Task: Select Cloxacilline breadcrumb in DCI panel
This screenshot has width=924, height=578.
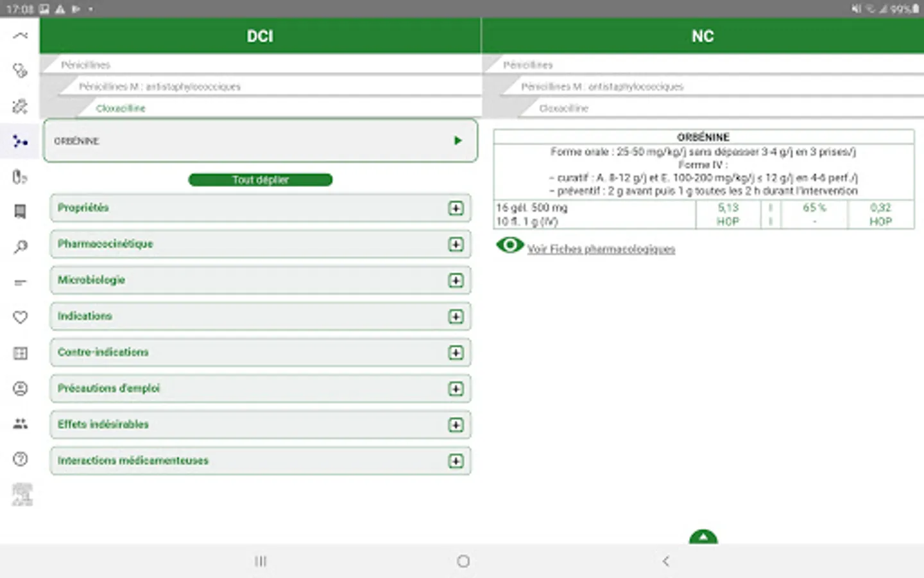Action: [121, 109]
